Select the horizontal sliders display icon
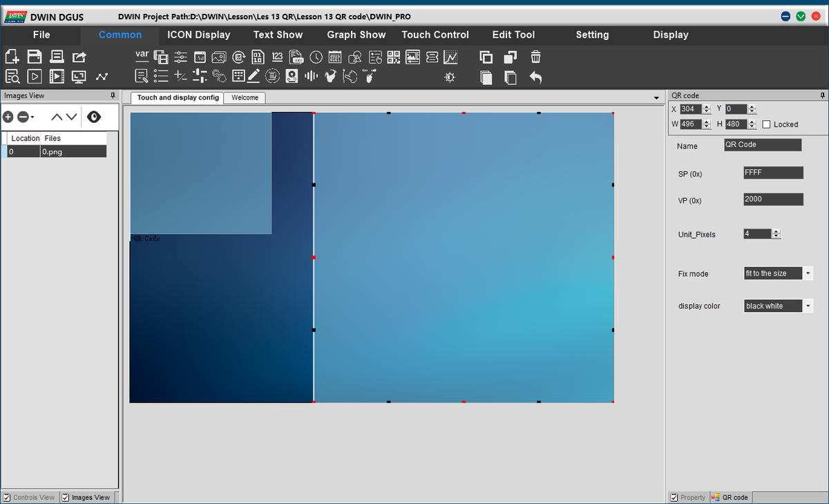 pyautogui.click(x=180, y=57)
